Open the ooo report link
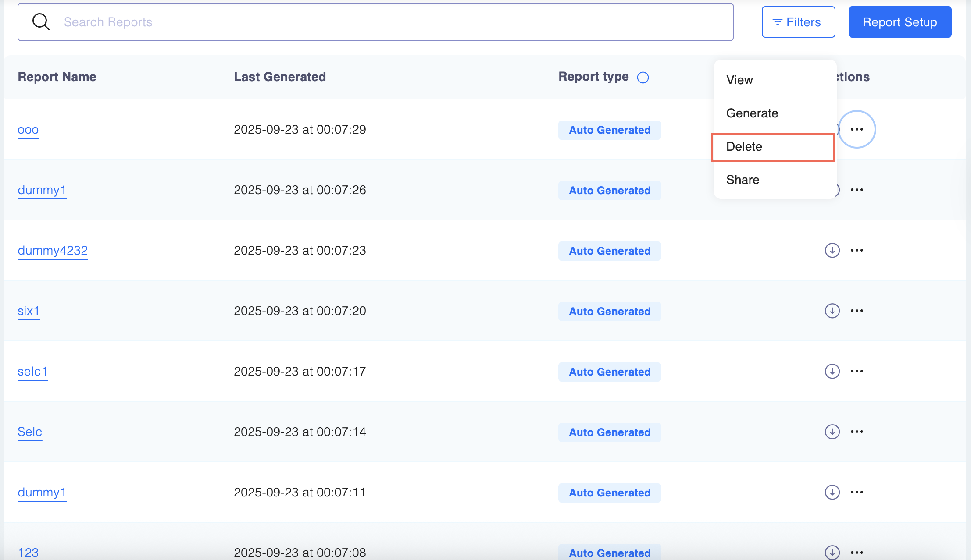Screen dimensions: 971x560 coord(28,130)
